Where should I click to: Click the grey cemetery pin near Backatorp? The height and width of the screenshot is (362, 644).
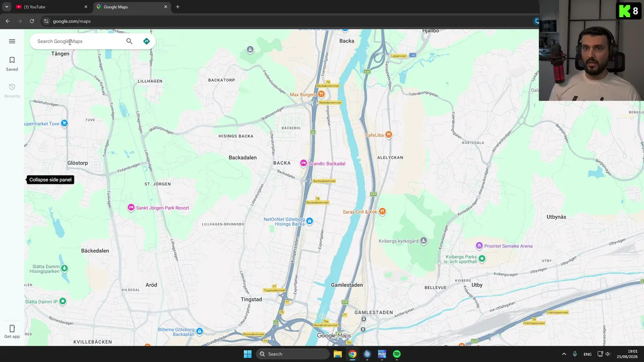[x=250, y=49]
